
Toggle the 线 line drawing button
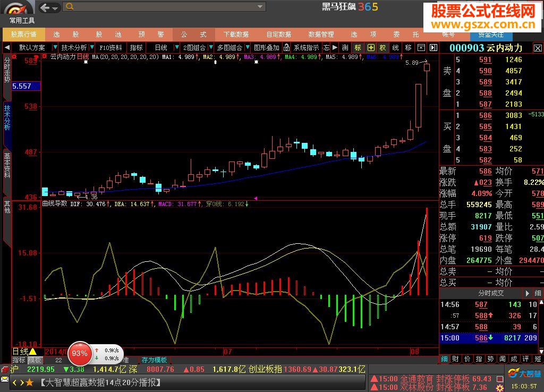click(396, 48)
